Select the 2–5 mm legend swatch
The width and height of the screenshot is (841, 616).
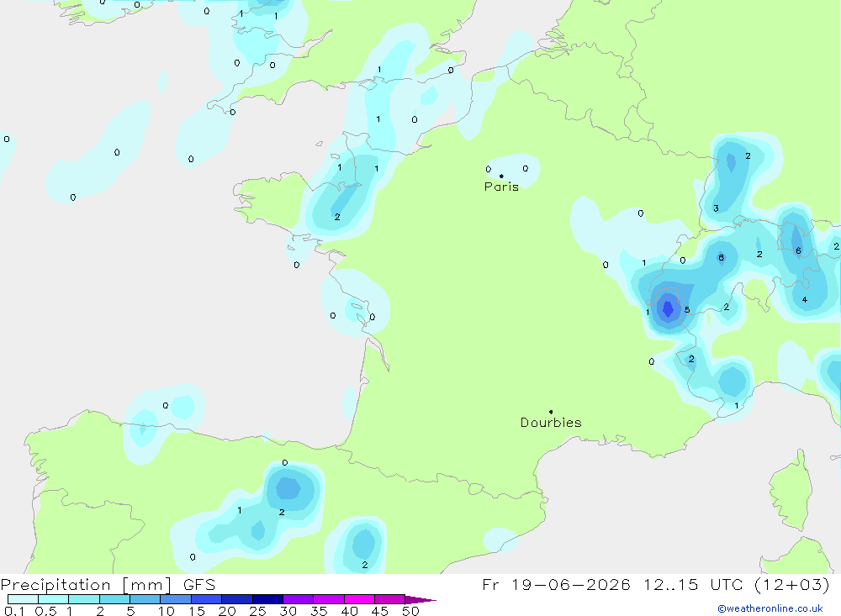[114, 599]
